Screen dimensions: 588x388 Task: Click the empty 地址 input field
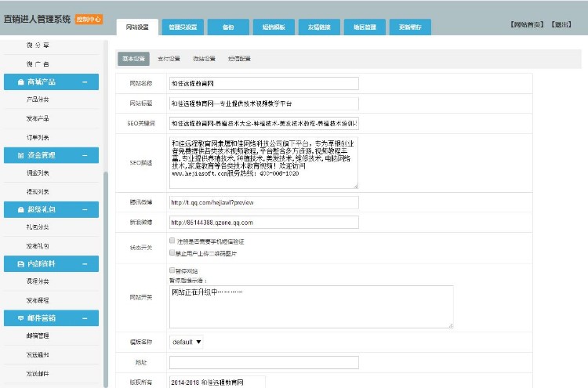pyautogui.click(x=264, y=362)
